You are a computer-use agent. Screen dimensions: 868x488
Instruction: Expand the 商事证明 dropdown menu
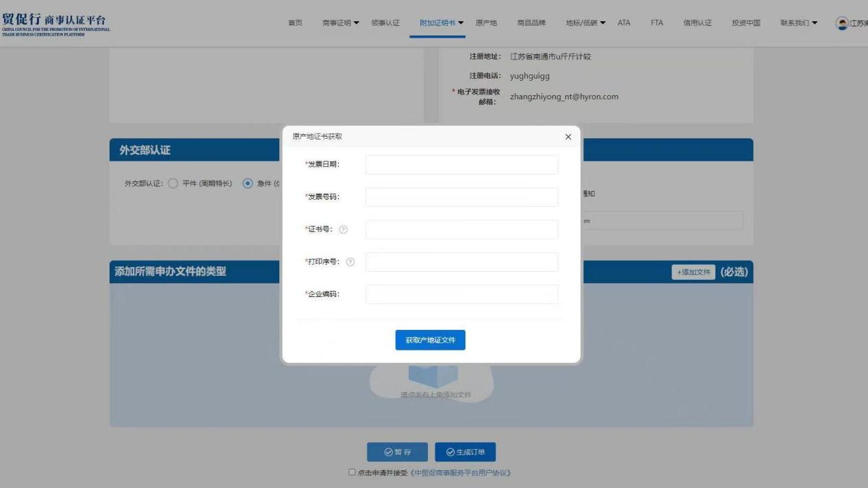[340, 23]
